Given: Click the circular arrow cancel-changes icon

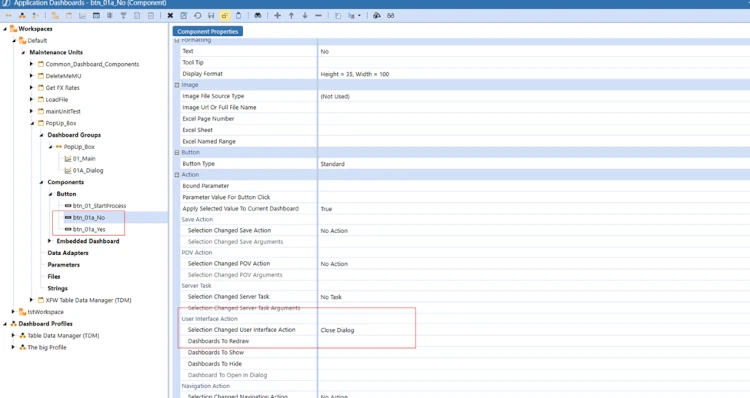Looking at the screenshot, I should click(198, 16).
